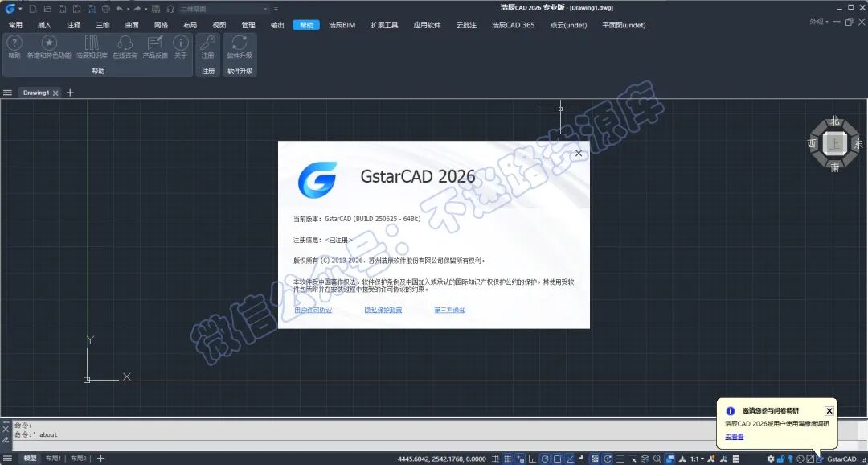The width and height of the screenshot is (868, 465).
Task: Add a new drawing tab with plus button
Action: pos(70,93)
